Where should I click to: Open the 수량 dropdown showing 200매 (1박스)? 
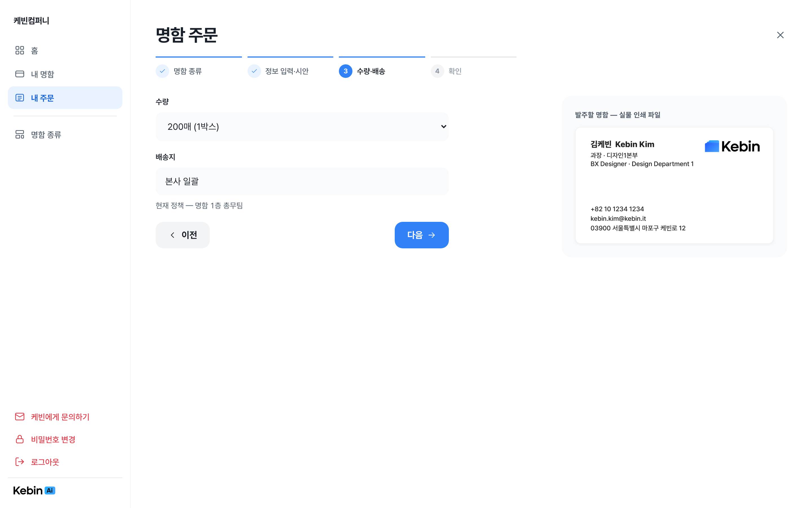(x=302, y=127)
